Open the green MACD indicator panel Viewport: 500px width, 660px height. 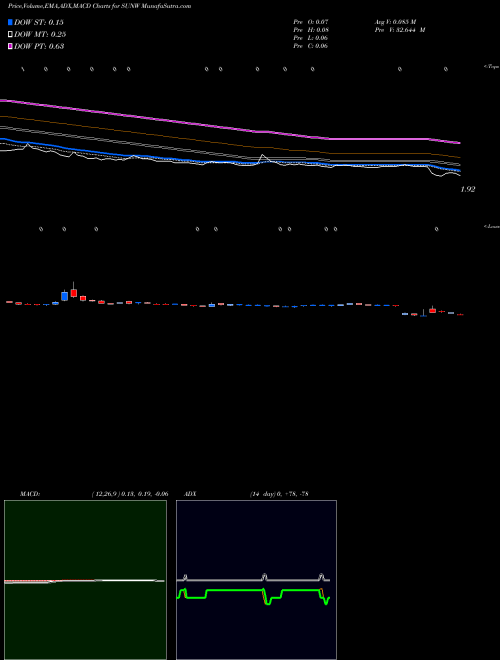[85, 580]
